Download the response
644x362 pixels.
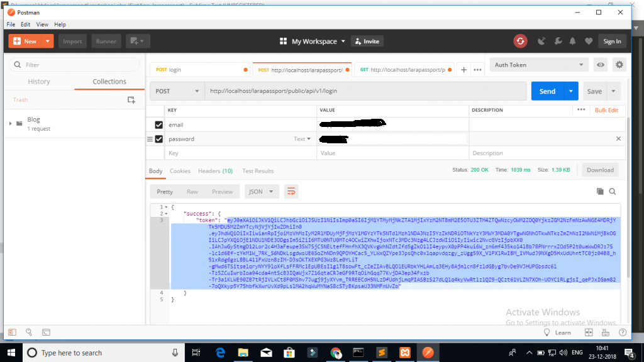[600, 170]
